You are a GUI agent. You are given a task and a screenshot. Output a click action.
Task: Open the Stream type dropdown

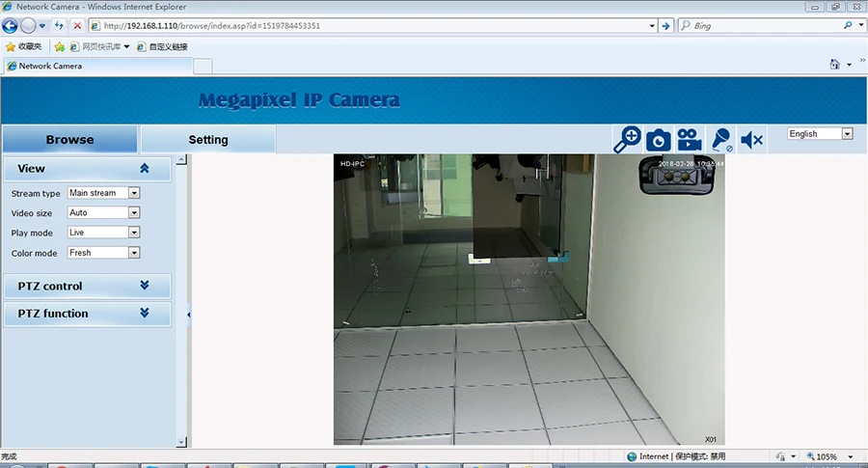103,193
